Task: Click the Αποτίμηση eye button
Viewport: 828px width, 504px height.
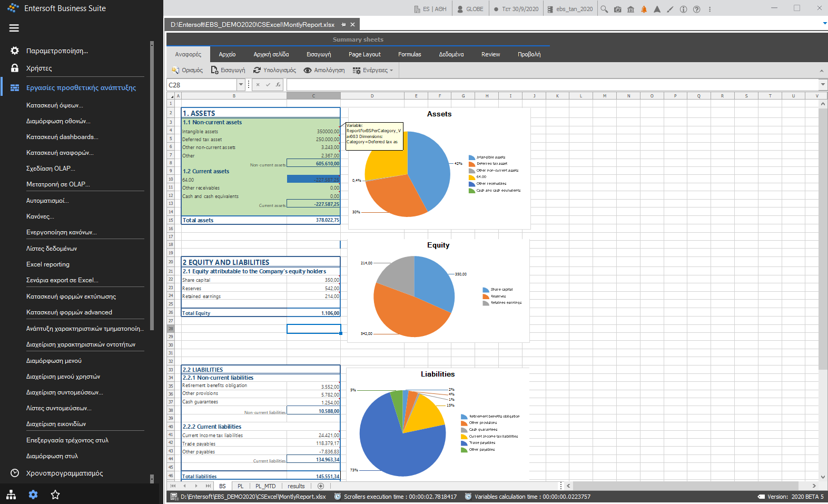Action: [x=324, y=70]
